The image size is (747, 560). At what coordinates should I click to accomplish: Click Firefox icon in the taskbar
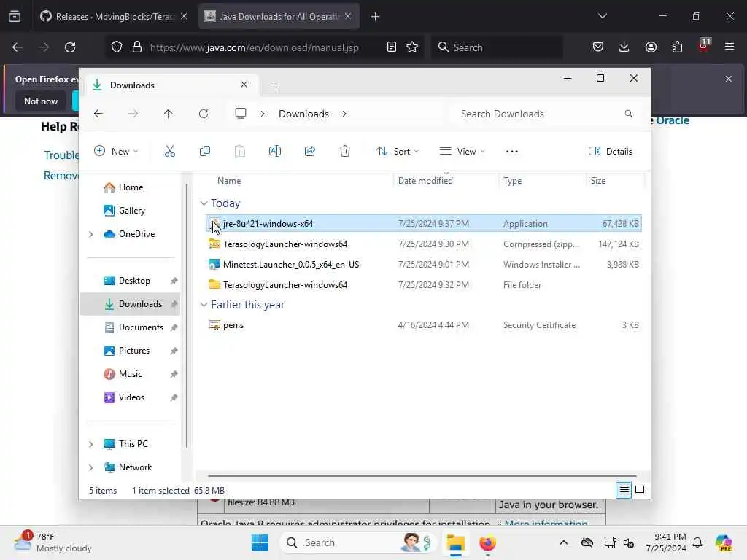click(x=487, y=542)
